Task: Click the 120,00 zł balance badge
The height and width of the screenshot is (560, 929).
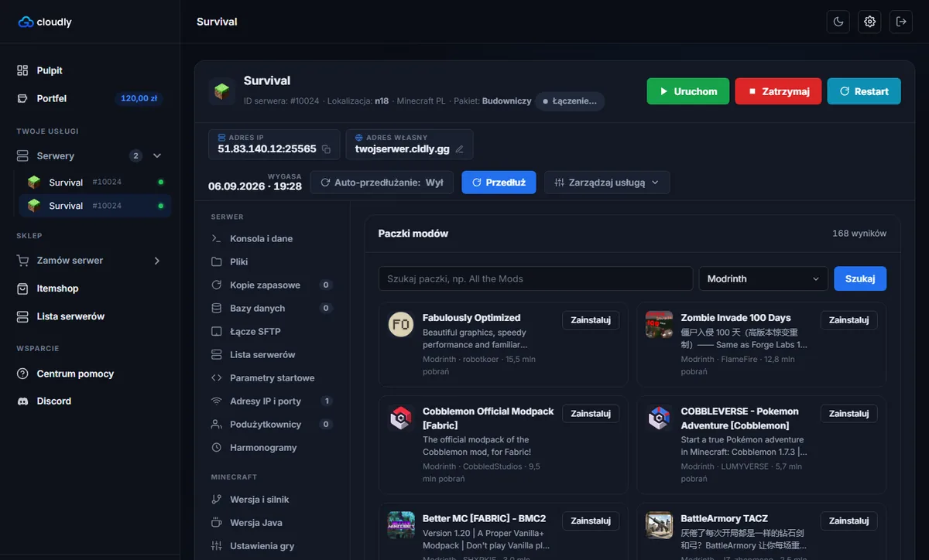Action: point(139,98)
